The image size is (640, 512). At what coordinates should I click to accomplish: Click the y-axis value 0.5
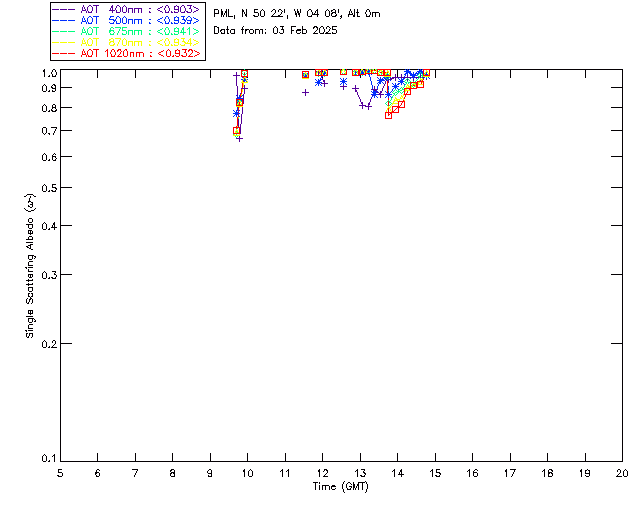click(x=49, y=188)
